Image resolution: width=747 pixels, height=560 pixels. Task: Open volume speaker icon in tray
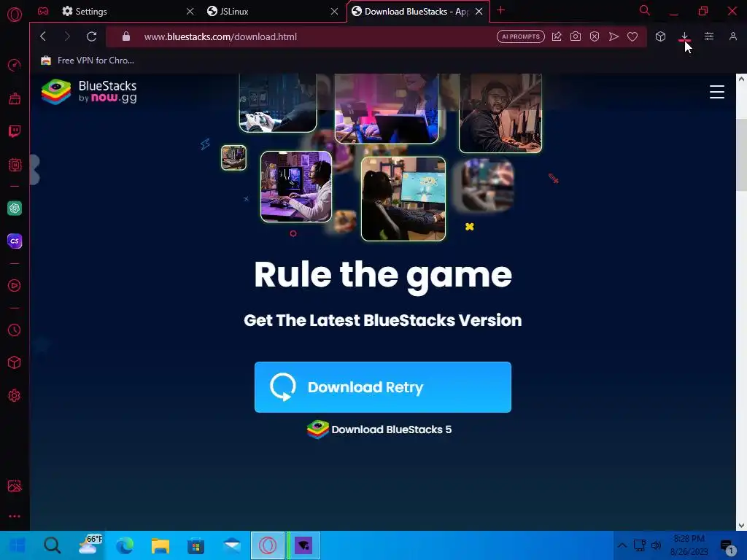656,545
